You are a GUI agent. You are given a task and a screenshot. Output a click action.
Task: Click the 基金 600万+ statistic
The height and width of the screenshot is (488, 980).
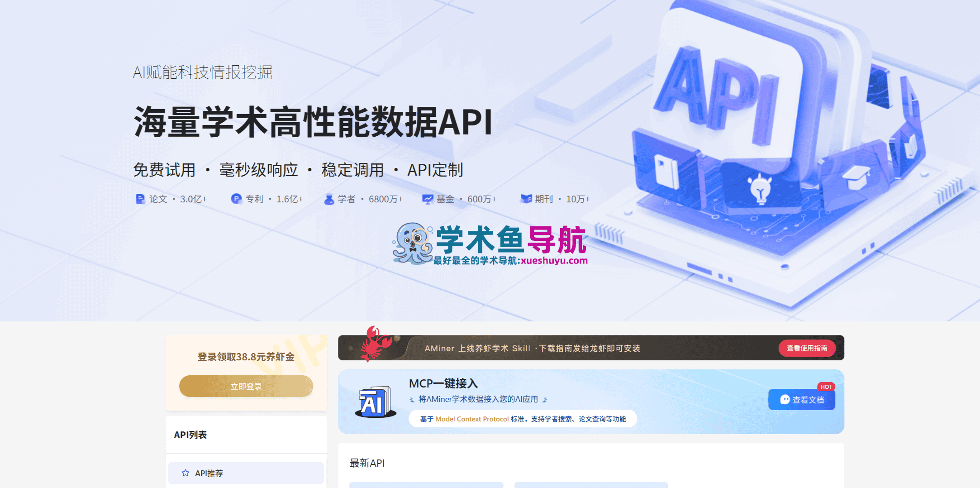point(459,199)
